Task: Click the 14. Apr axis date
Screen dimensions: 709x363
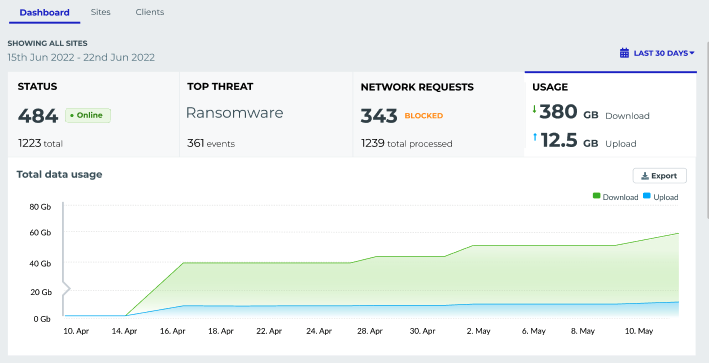Action: 124,331
